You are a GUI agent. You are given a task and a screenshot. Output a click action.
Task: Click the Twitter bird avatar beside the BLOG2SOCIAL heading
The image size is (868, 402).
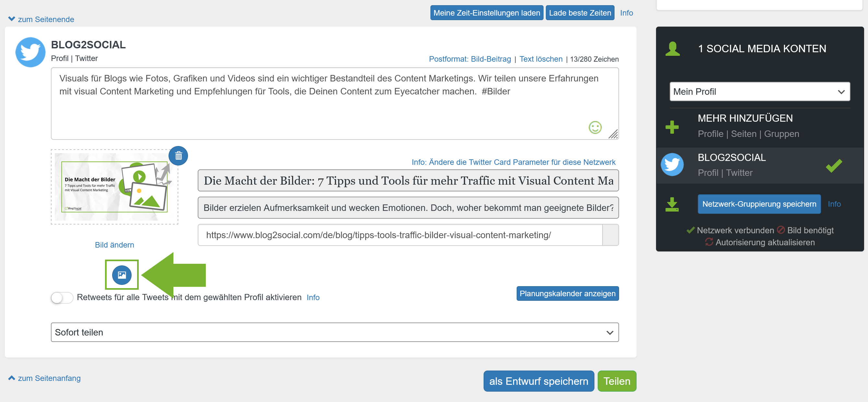click(x=30, y=52)
